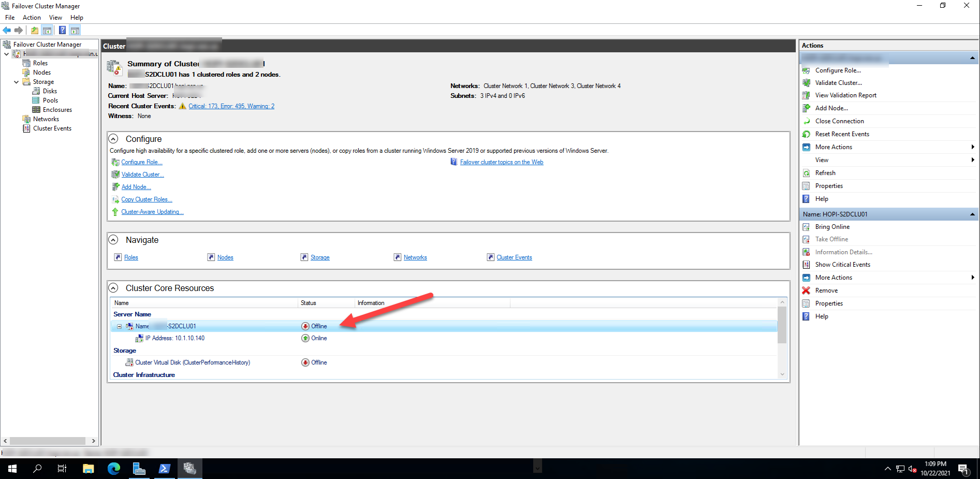Open the File menu

coord(10,18)
